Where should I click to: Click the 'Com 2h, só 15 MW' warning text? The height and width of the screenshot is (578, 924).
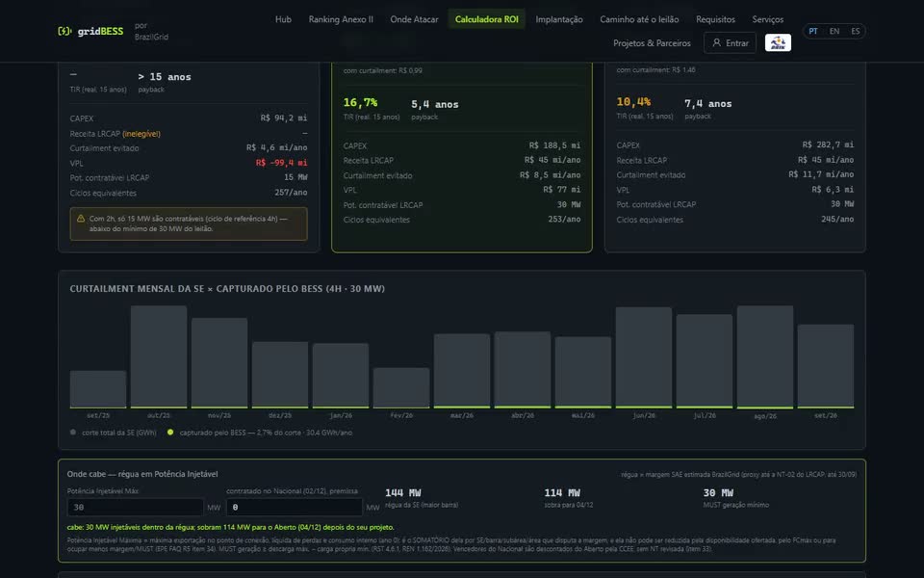(x=189, y=223)
